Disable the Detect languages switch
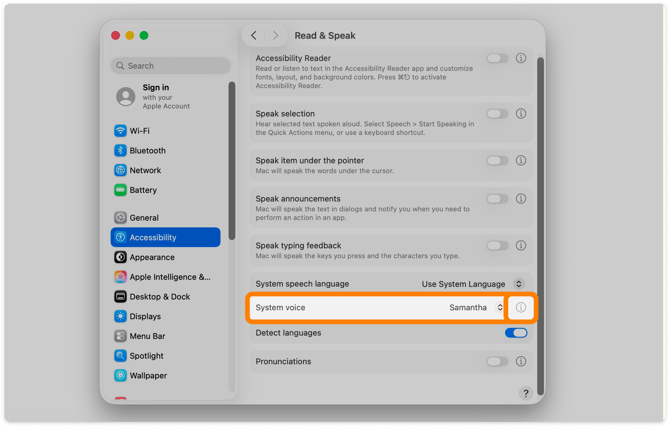The height and width of the screenshot is (427, 670). click(x=516, y=333)
